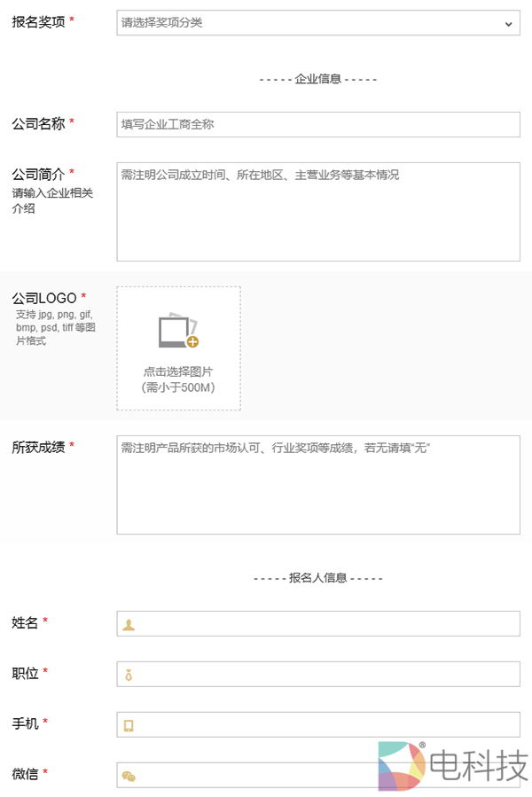Click the phone icon in the 手机 field
This screenshot has width=532, height=797.
pyautogui.click(x=129, y=725)
